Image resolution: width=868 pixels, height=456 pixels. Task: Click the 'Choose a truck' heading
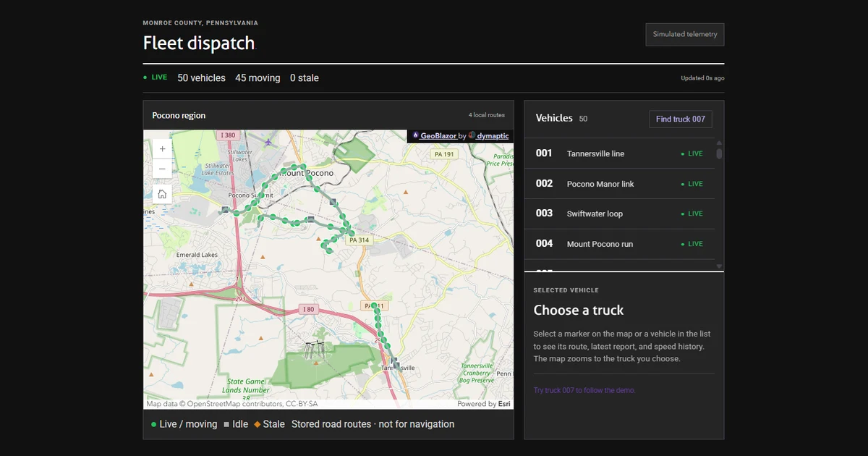click(x=579, y=310)
